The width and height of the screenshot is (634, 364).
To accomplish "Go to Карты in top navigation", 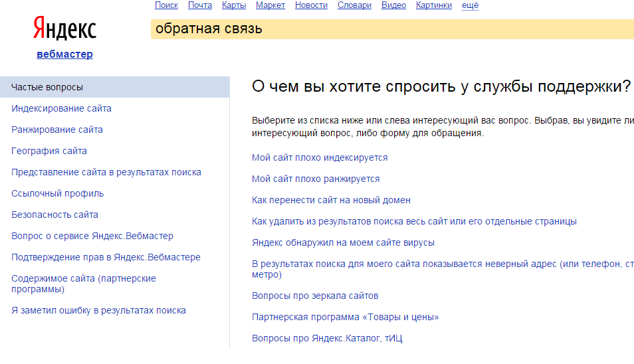I will click(234, 5).
